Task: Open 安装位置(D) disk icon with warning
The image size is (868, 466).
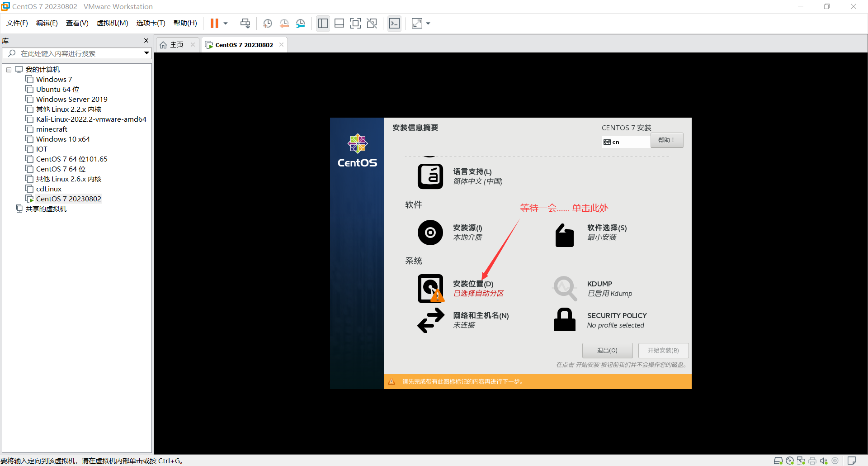Action: 430,289
